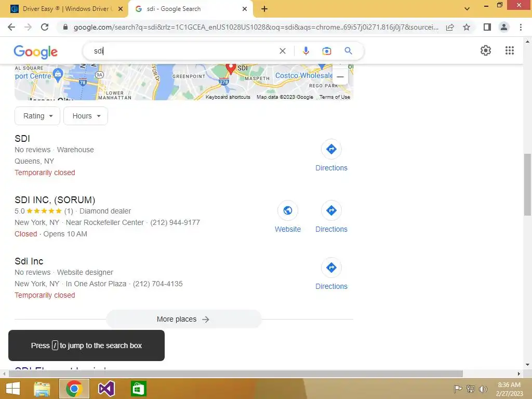532x399 pixels.
Task: Open the SDI INC, (SORUM) listing
Action: 55,200
